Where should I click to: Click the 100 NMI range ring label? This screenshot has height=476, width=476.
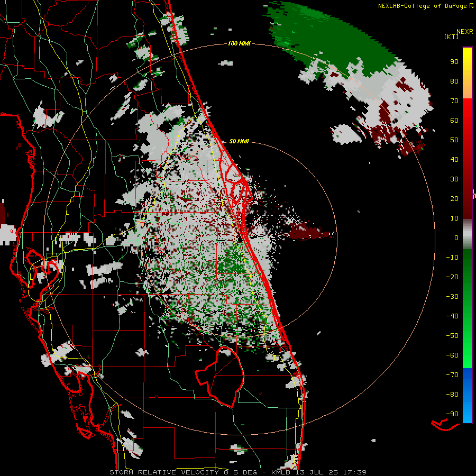(x=239, y=44)
